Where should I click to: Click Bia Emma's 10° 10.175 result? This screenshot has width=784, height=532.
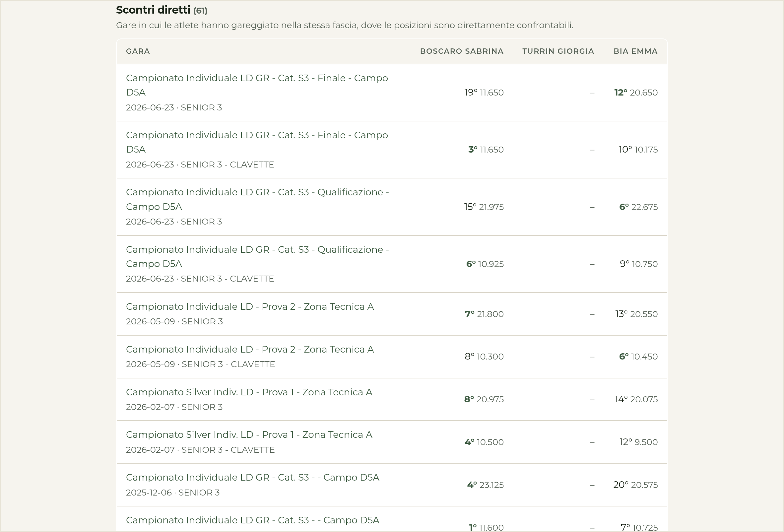(638, 150)
